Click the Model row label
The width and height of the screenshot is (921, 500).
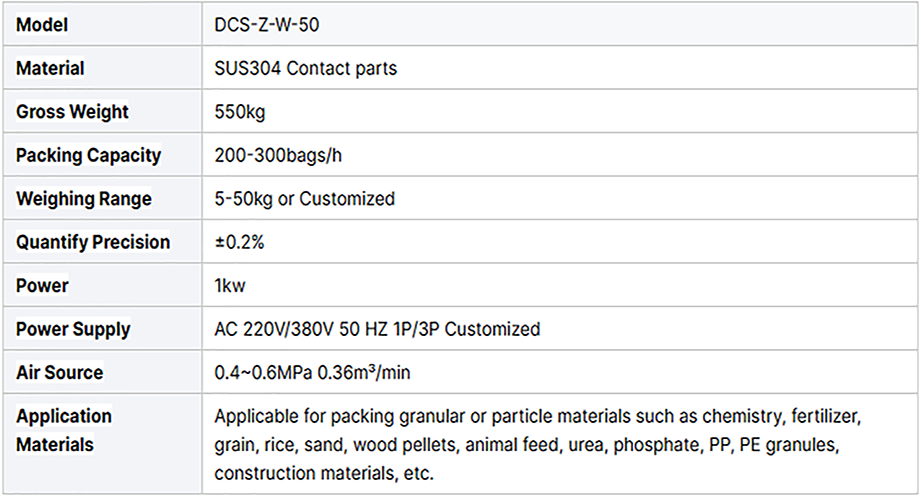click(x=42, y=25)
